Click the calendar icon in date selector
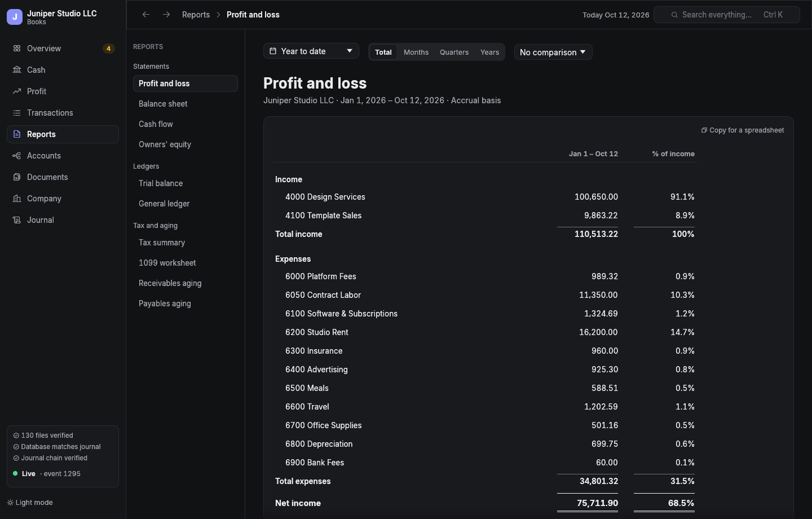 pyautogui.click(x=273, y=51)
